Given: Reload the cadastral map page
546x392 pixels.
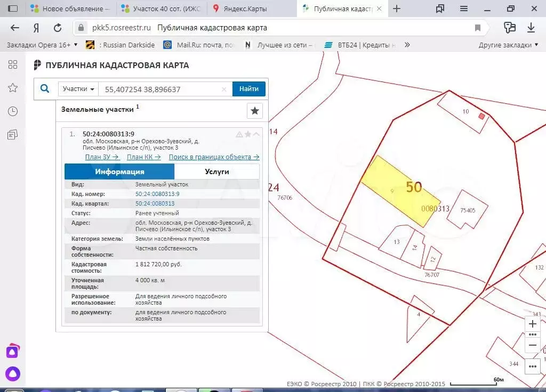Looking at the screenshot, I should (x=58, y=28).
